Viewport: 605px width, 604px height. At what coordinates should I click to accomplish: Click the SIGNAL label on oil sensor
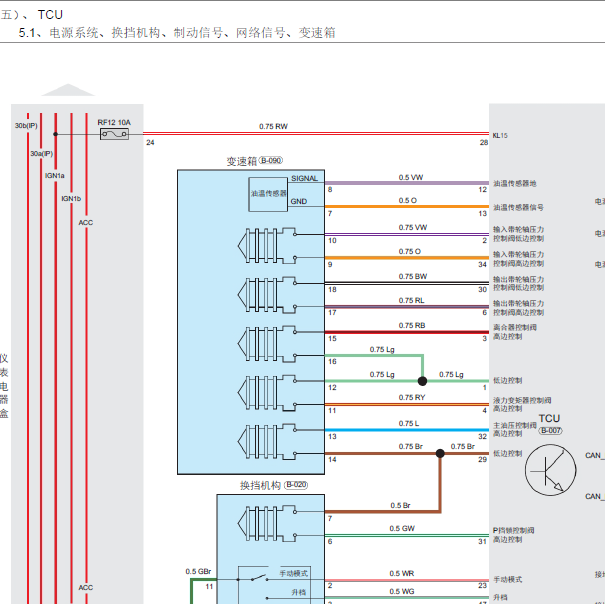point(304,178)
